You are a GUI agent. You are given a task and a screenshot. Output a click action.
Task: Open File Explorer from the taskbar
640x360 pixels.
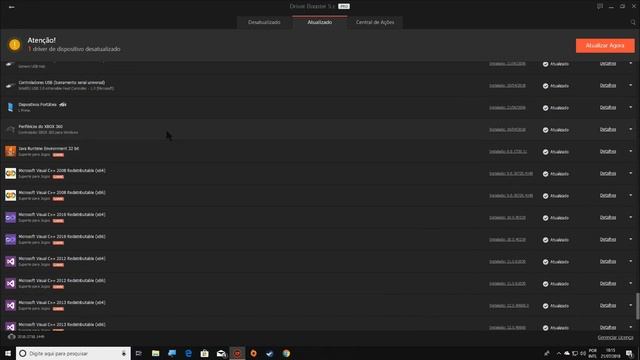click(x=156, y=353)
